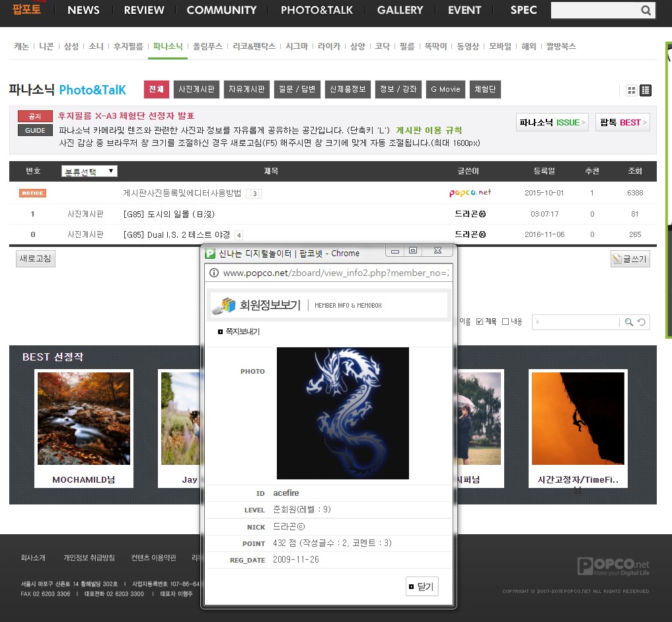Open 파나소닉 ISSUE button
672x622 pixels.
pos(552,122)
